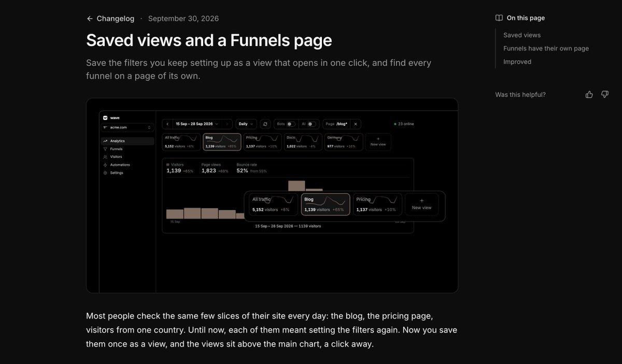622x364 pixels.
Task: Click the Automations icon in the preview sidebar
Action: point(105,165)
